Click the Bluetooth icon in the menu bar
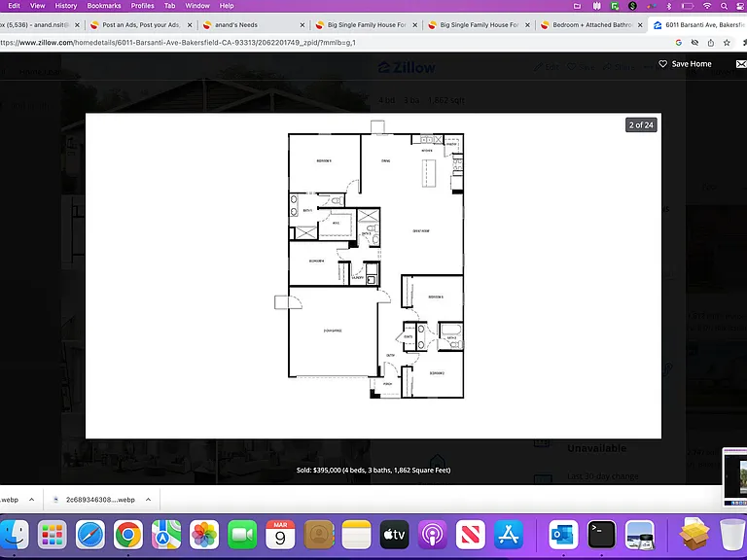Screen dimensions: 747x560 tap(669, 6)
